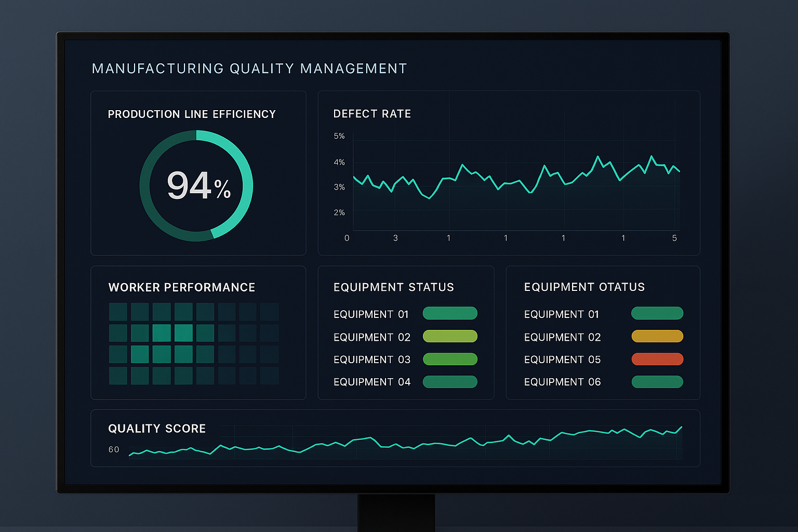Select the Equipment 06 status pill
The width and height of the screenshot is (798, 532).
[657, 382]
